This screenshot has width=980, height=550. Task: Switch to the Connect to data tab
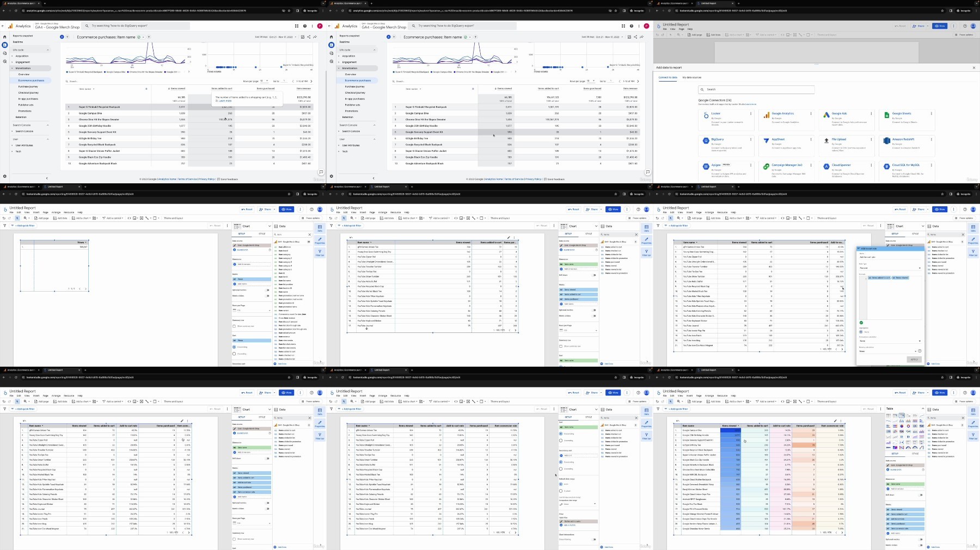click(668, 77)
